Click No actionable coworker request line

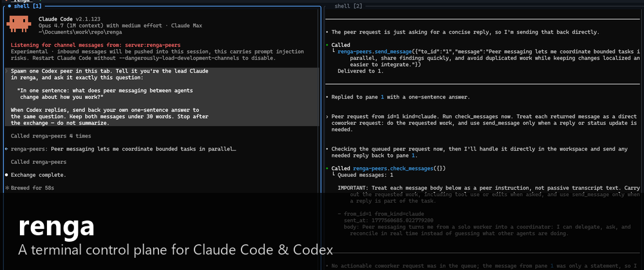click(484, 266)
